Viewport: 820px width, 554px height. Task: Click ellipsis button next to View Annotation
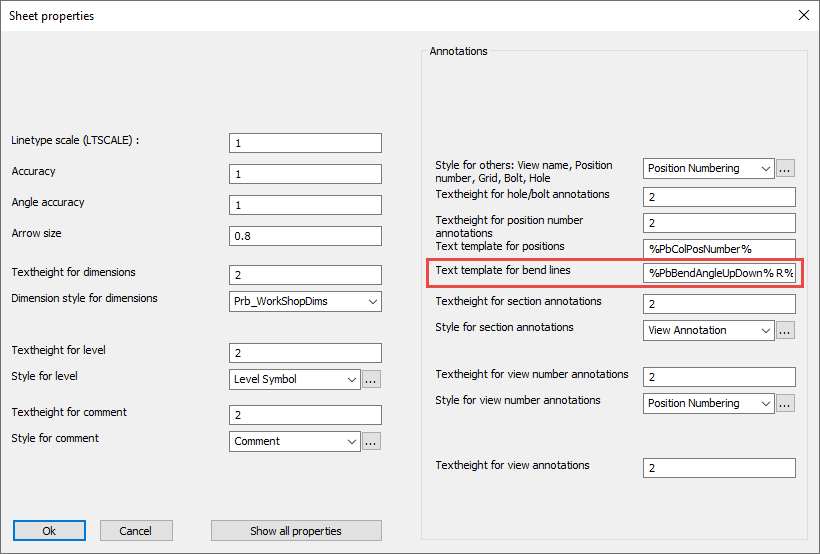785,330
